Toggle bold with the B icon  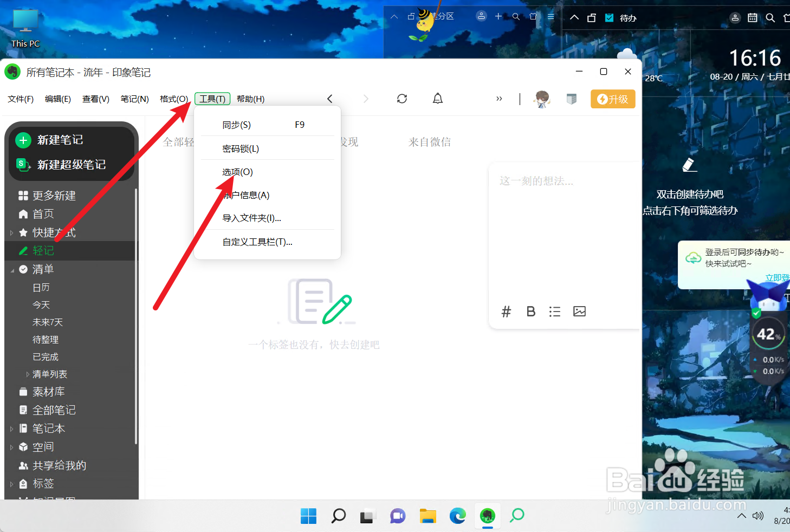click(x=531, y=312)
